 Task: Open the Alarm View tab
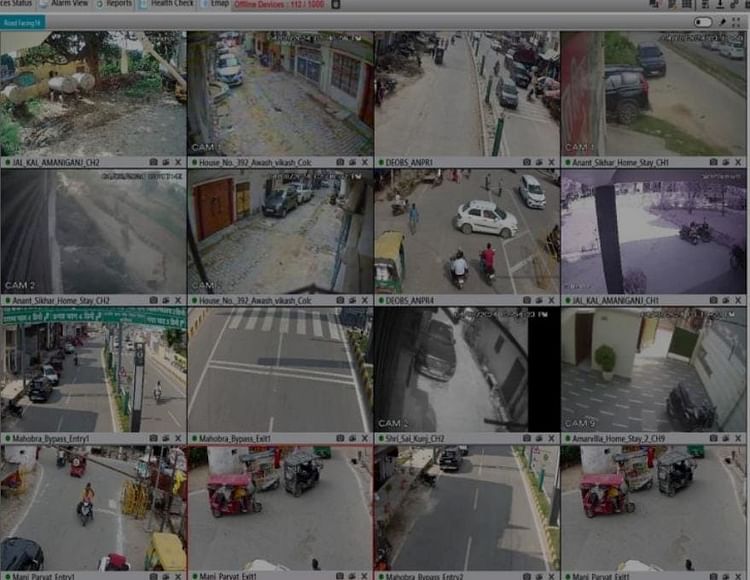coord(69,4)
